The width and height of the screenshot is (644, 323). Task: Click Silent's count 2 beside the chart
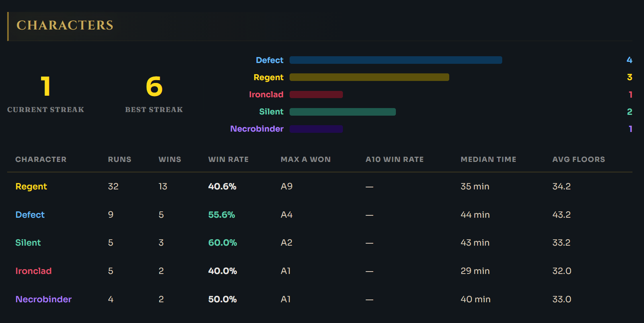point(630,112)
